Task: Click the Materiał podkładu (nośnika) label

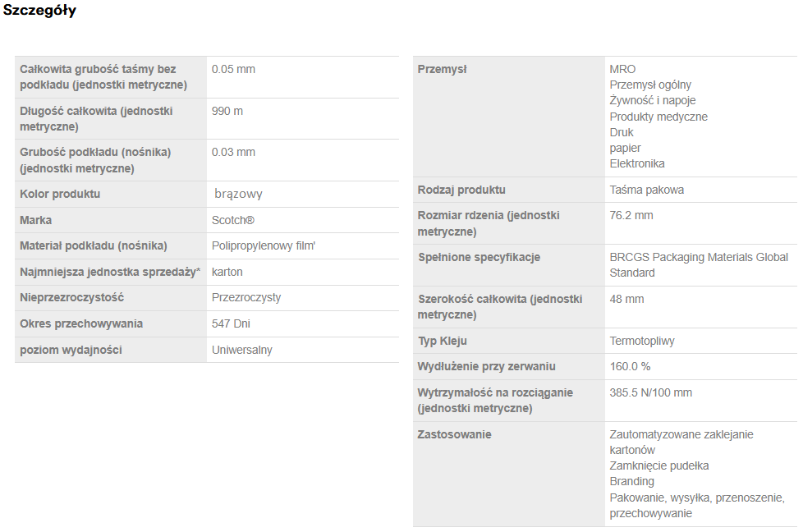Action: pyautogui.click(x=94, y=245)
